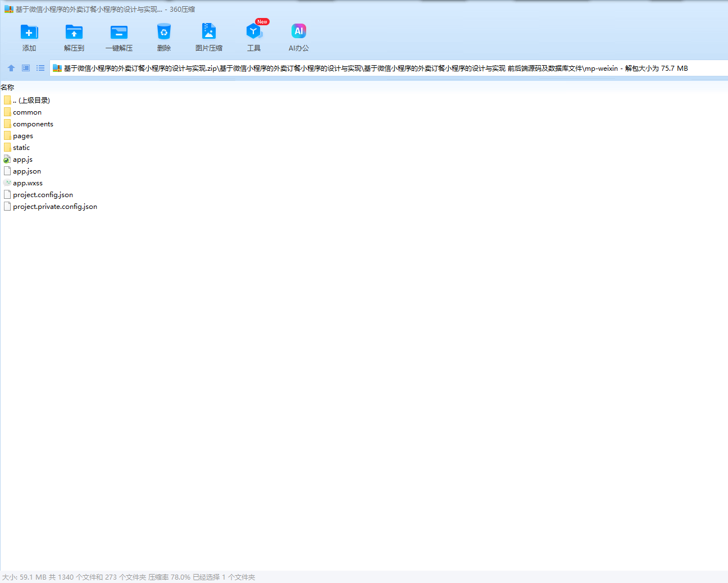The image size is (728, 583).
Task: Select the pages folder
Action: (18, 135)
